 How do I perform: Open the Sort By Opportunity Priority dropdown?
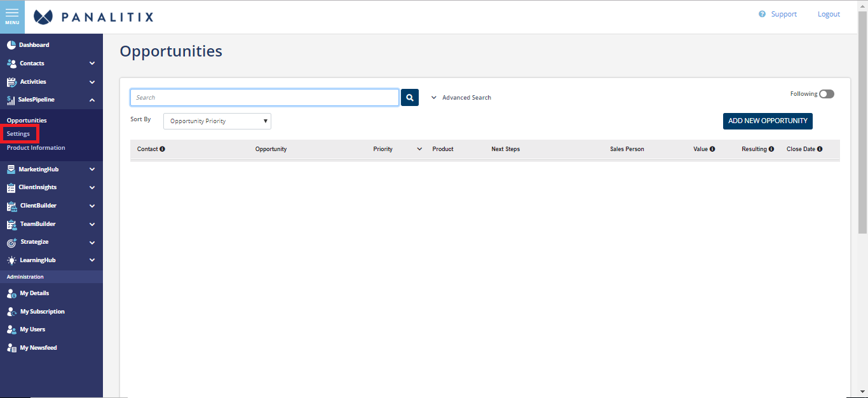pos(217,121)
